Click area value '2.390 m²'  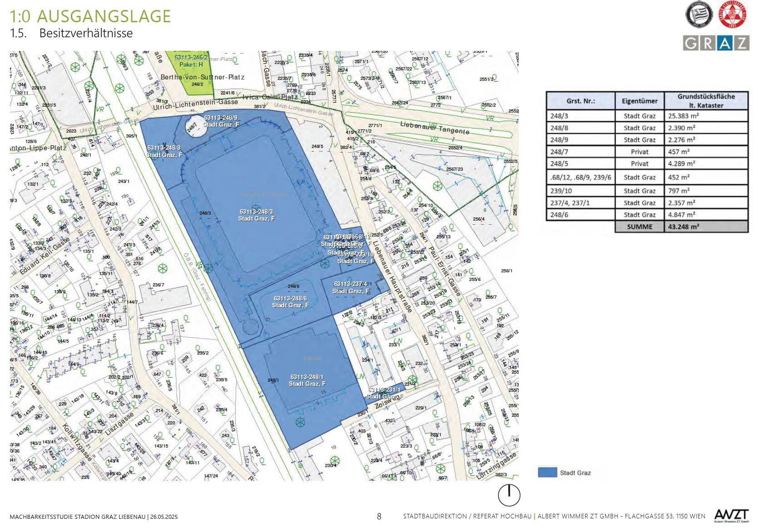click(x=706, y=128)
